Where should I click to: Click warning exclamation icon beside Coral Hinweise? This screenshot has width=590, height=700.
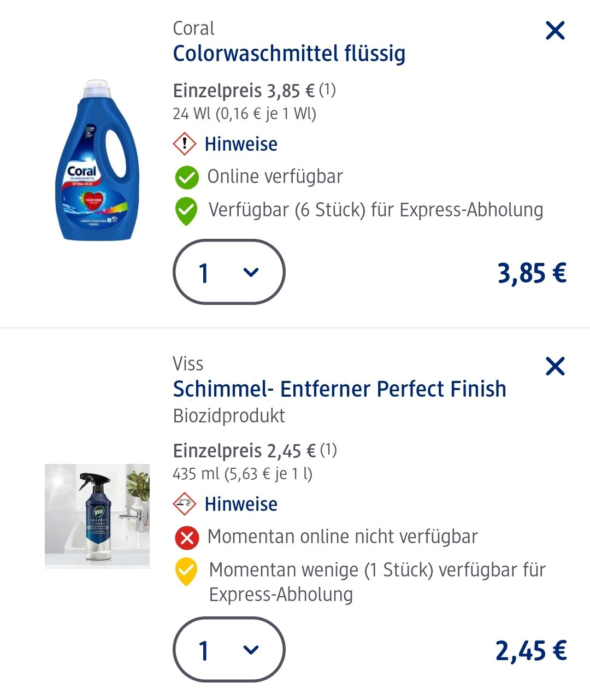[x=185, y=144]
